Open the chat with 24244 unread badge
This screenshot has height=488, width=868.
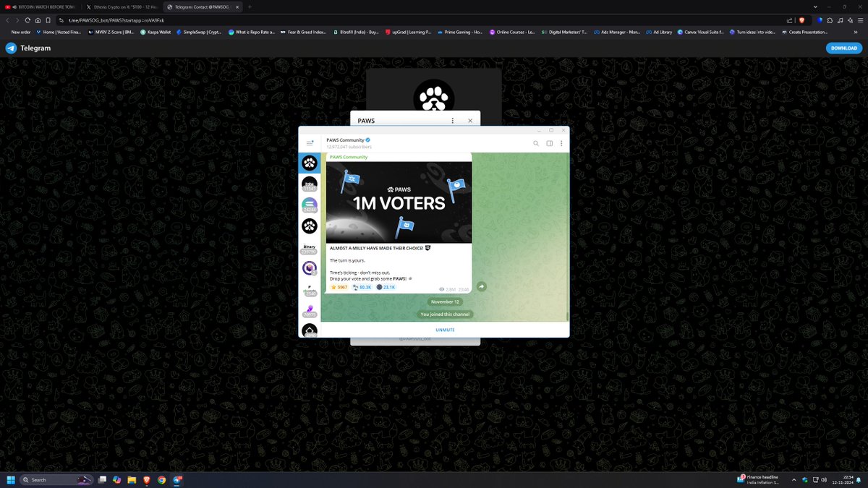309,205
